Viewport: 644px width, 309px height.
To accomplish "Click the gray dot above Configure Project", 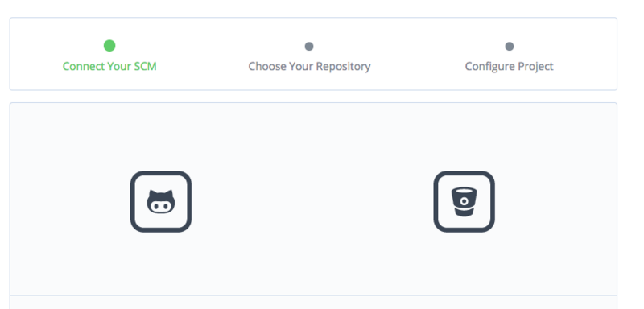I will click(510, 47).
